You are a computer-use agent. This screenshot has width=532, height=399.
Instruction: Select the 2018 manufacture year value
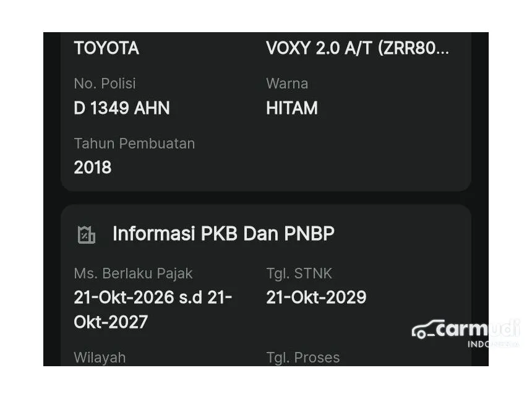pyautogui.click(x=93, y=168)
